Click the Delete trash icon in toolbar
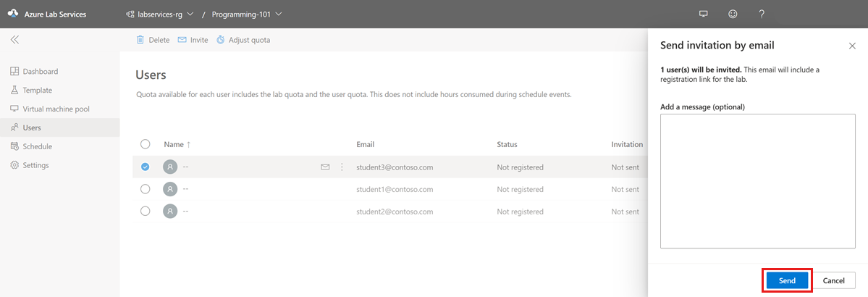Screen dimensions: 868x297 (x=140, y=40)
